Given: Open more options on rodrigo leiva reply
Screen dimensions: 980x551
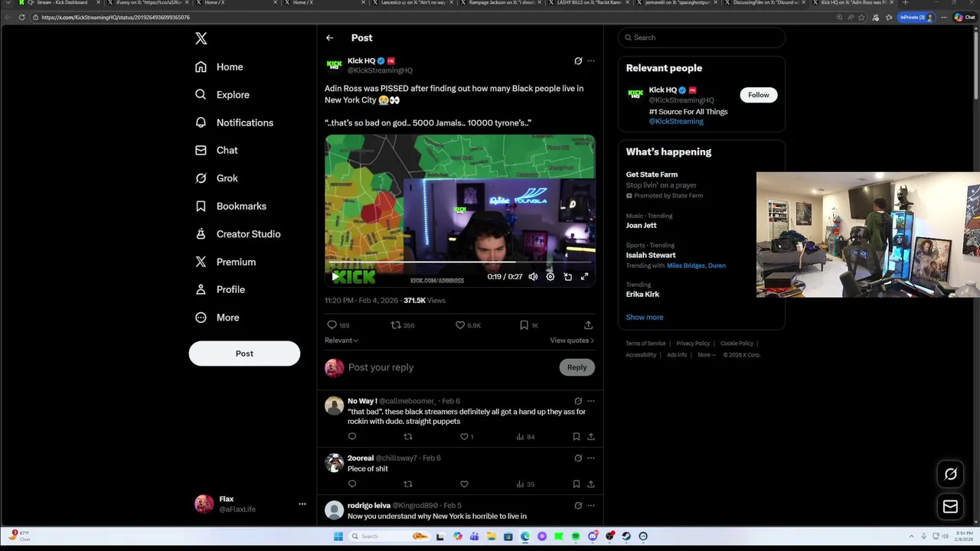Looking at the screenshot, I should click(590, 506).
